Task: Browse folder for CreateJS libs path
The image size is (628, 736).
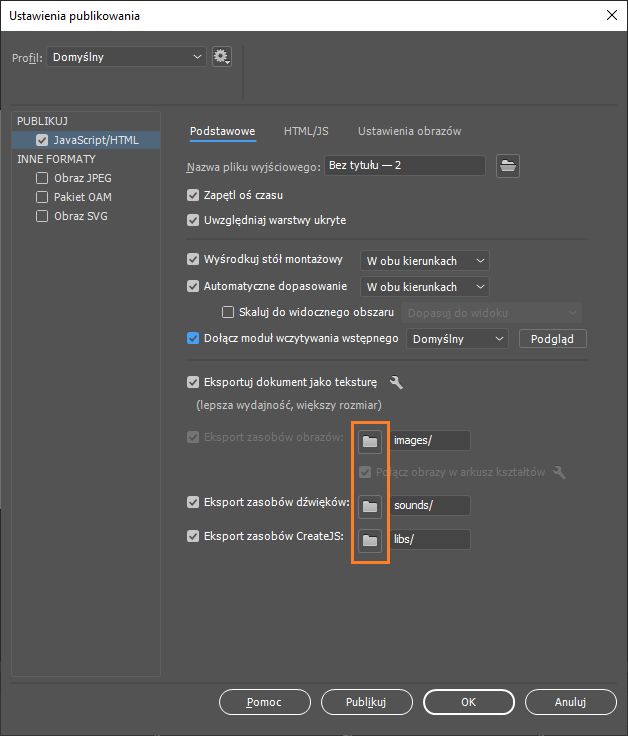Action: pyautogui.click(x=370, y=540)
